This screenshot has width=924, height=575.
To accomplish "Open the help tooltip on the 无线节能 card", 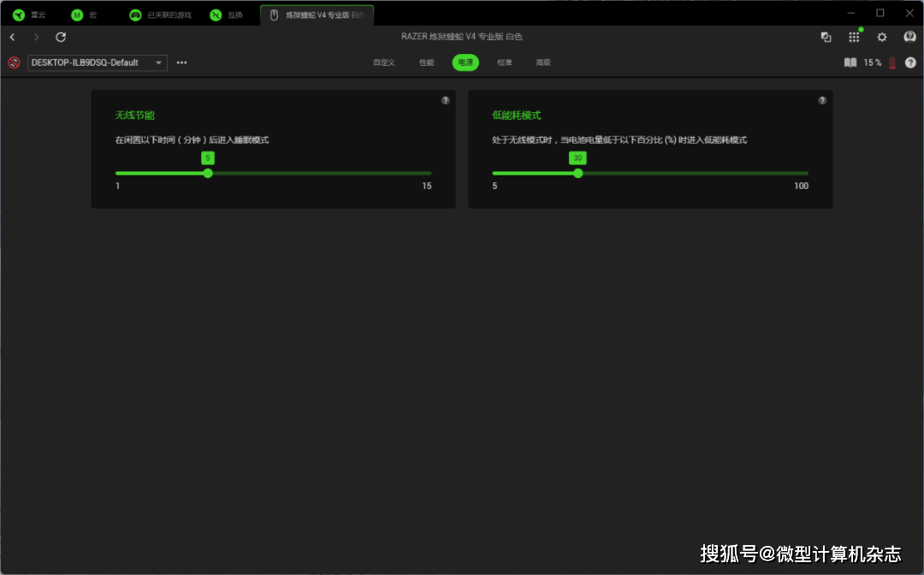I will [445, 100].
